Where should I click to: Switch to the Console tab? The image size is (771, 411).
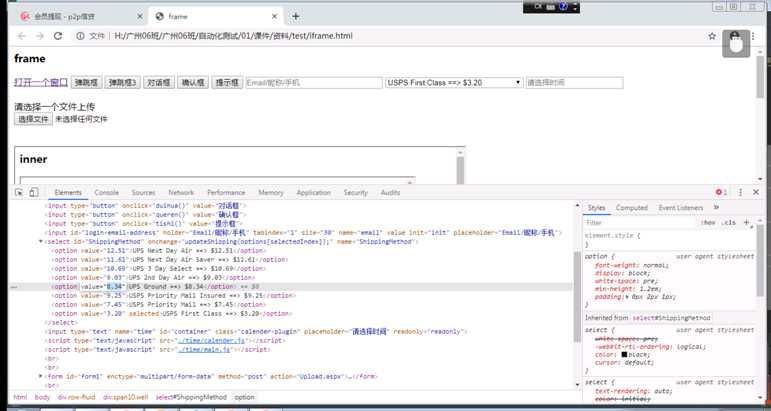(107, 192)
